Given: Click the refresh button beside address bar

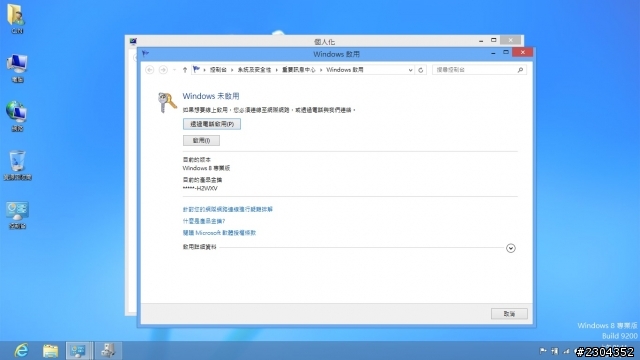Looking at the screenshot, I should click(420, 70).
